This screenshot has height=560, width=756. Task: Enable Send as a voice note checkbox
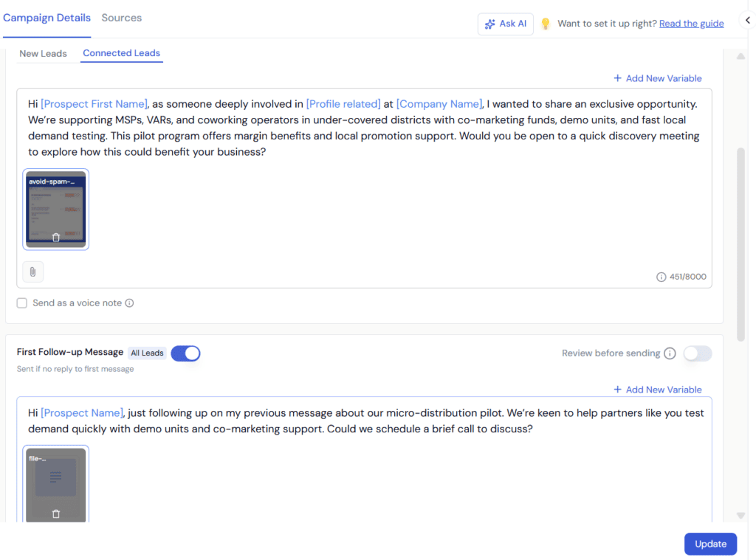tap(22, 303)
